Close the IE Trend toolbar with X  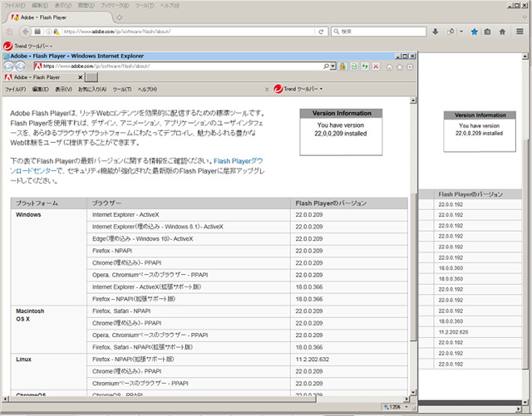point(267,89)
